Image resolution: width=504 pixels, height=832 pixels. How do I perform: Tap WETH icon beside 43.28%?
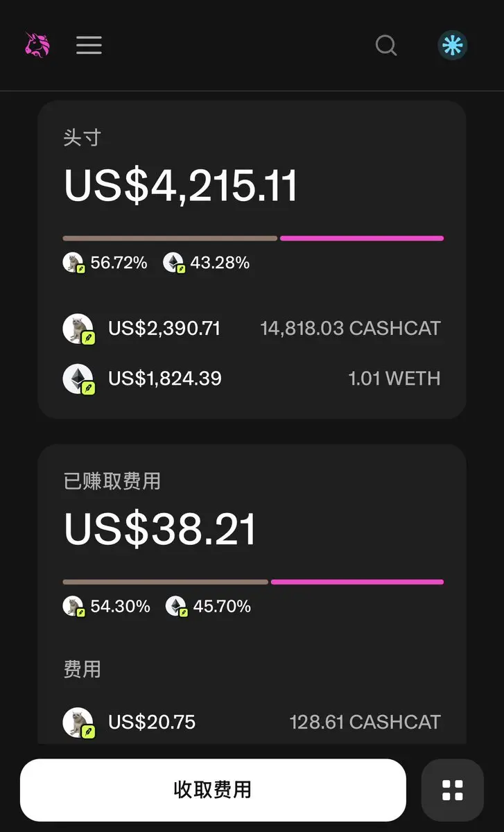tap(173, 263)
